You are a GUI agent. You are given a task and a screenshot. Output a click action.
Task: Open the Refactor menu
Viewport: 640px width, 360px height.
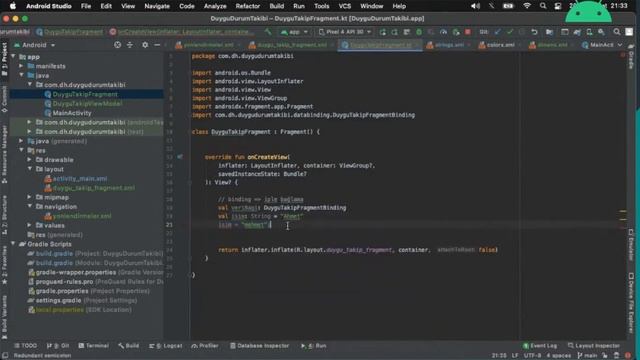pos(247,6)
